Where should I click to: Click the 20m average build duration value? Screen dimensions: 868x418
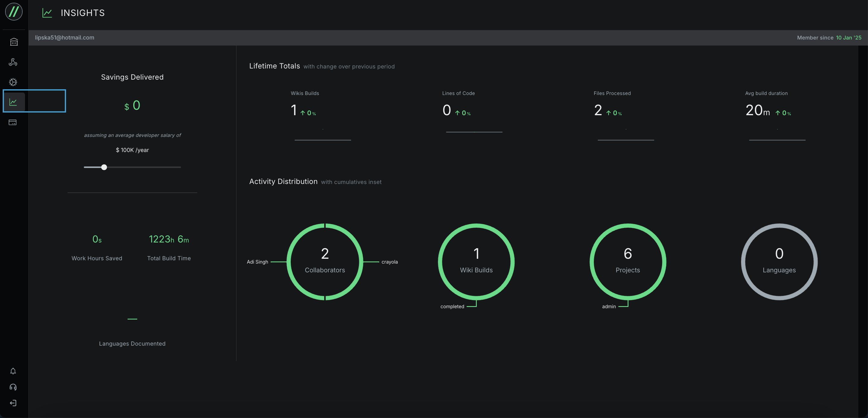pos(758,110)
